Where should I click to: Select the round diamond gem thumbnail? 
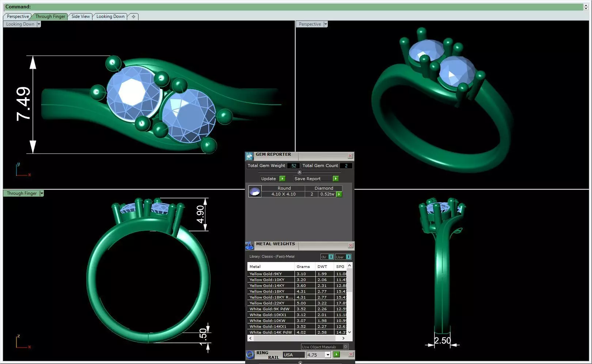click(x=255, y=191)
